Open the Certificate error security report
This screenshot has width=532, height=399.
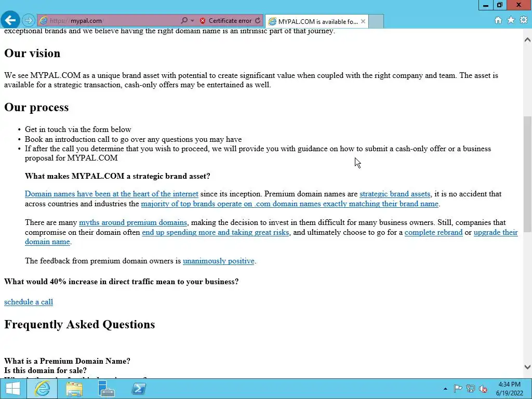pyautogui.click(x=225, y=21)
